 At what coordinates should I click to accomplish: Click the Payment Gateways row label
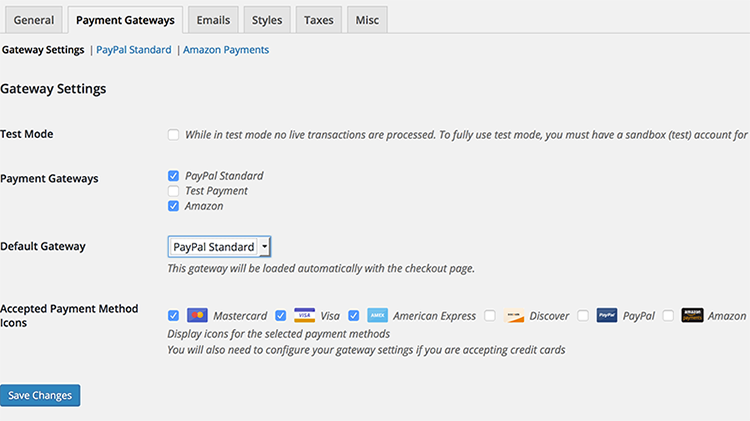click(49, 178)
